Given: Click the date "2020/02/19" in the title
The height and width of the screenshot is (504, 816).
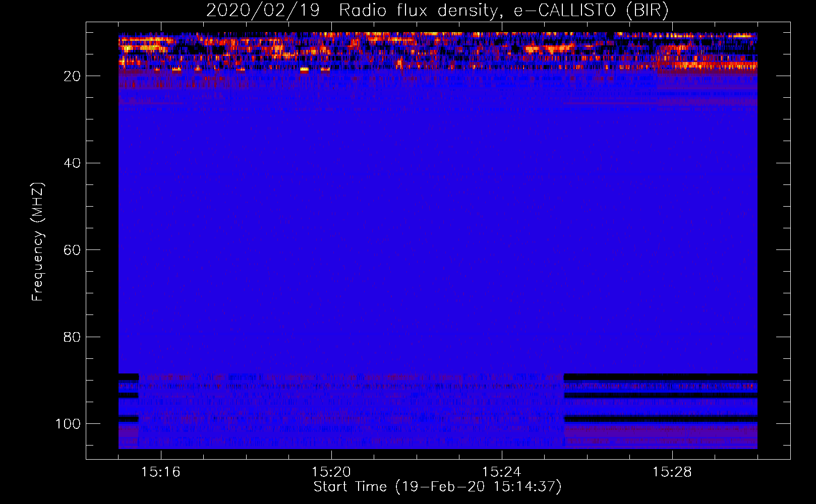Looking at the screenshot, I should (263, 11).
